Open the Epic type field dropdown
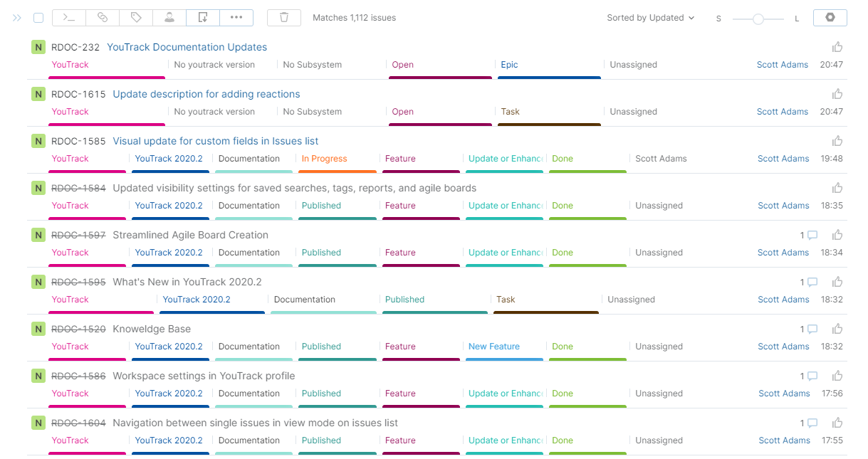The width and height of the screenshot is (868, 459). [509, 65]
